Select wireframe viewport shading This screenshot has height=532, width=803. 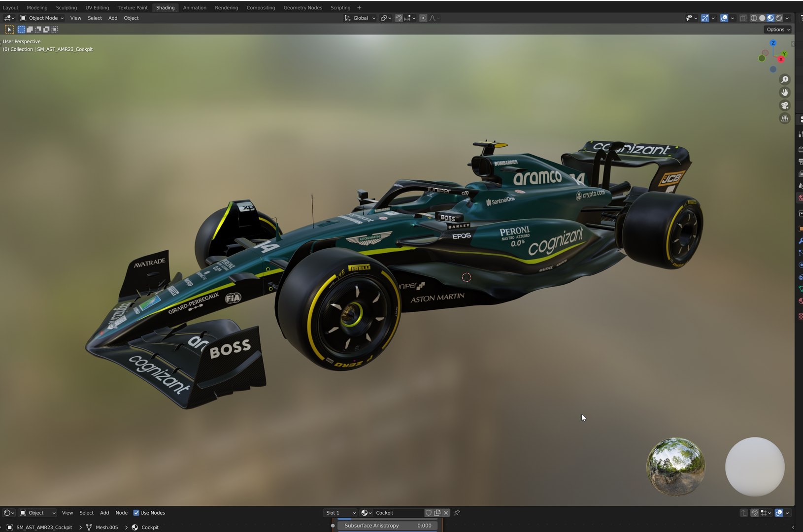754,18
